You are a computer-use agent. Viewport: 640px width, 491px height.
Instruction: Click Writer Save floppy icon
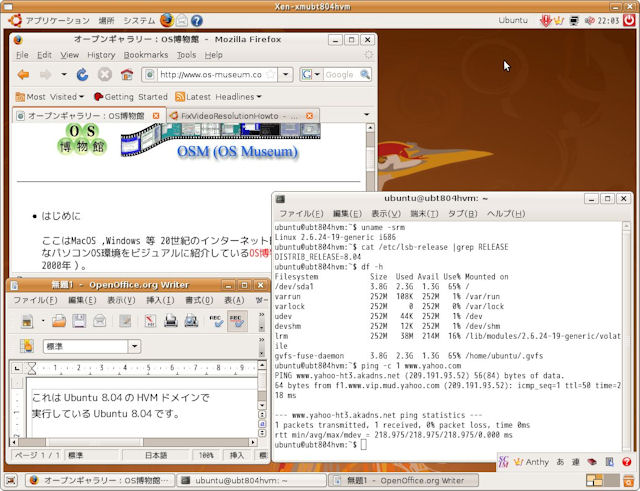[79, 321]
